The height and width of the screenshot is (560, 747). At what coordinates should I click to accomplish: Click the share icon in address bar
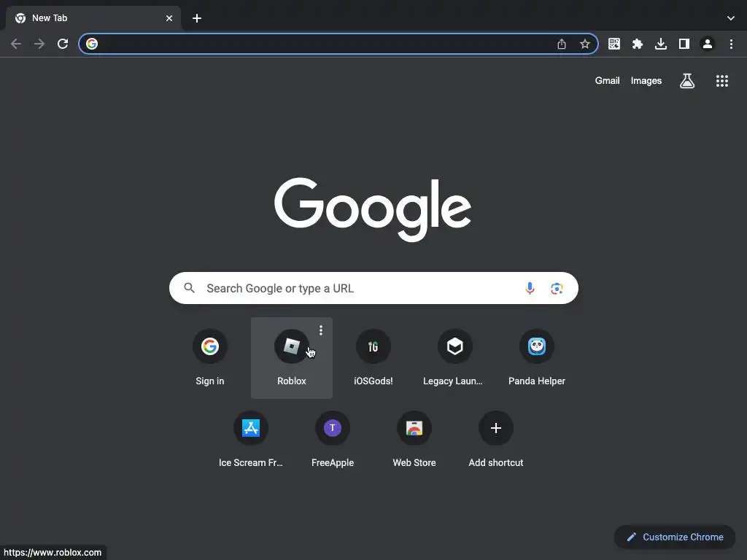(x=562, y=44)
